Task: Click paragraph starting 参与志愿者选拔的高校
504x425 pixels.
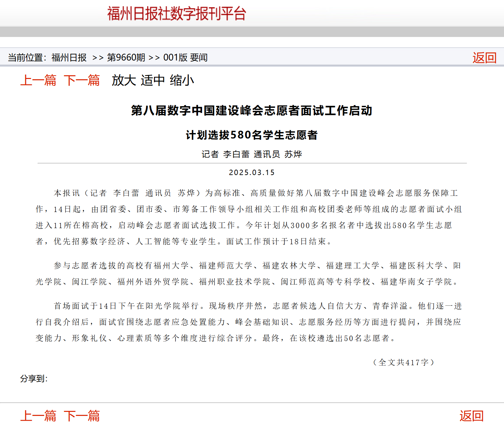Action: click(x=248, y=274)
